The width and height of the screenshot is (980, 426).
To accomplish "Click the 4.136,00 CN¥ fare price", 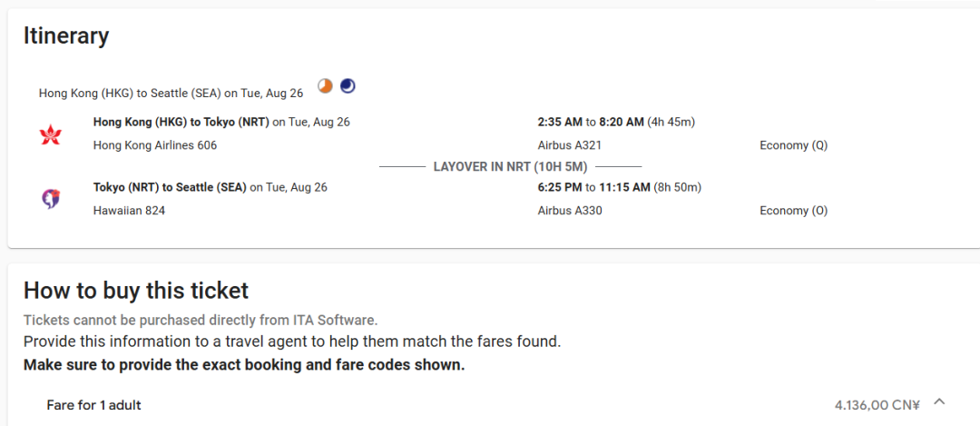I will click(877, 405).
